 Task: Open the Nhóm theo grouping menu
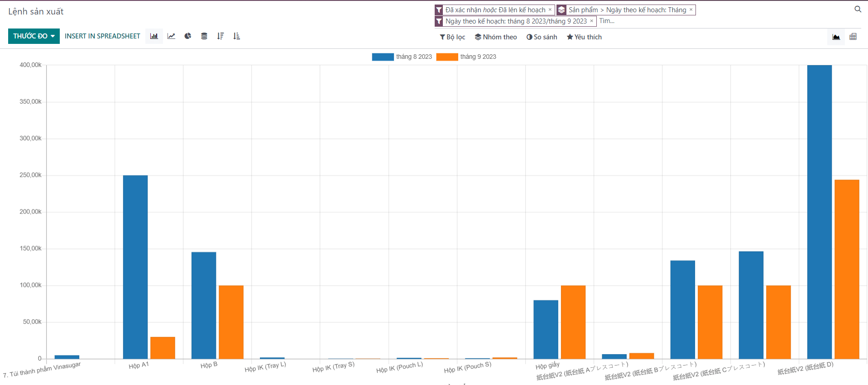point(496,37)
